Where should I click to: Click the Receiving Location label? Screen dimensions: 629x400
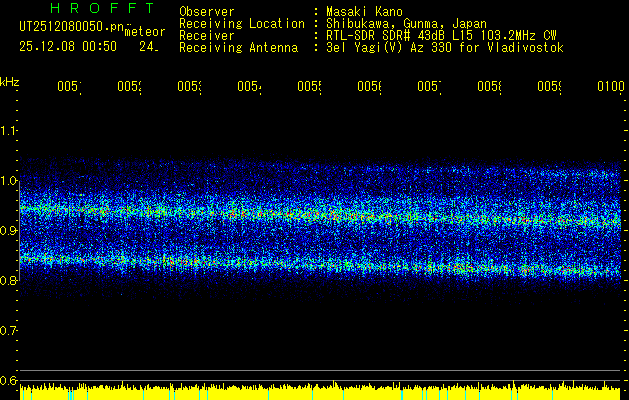coord(242,24)
